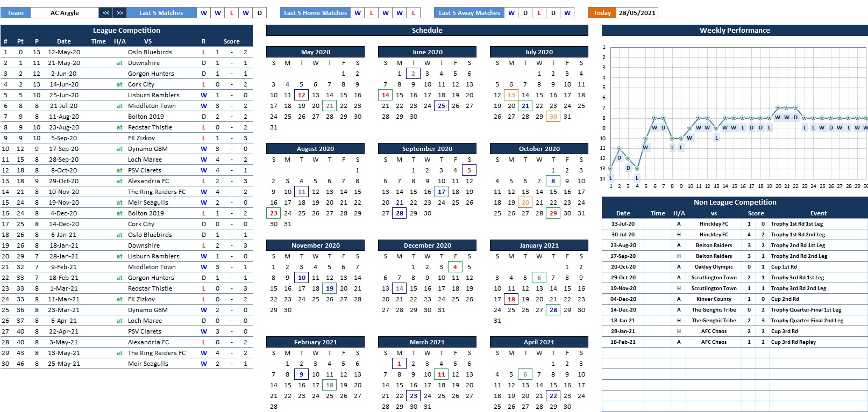Screen dimensions: 868x412
Task: Click the Schedule section header
Action: click(x=427, y=31)
